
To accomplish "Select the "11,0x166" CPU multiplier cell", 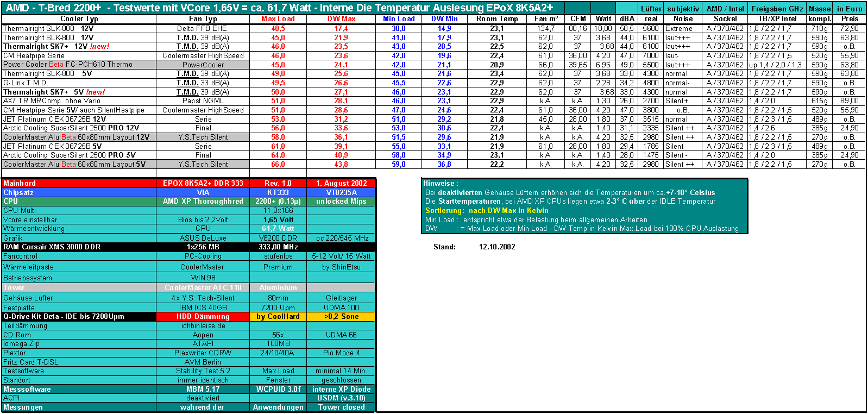I will (278, 211).
